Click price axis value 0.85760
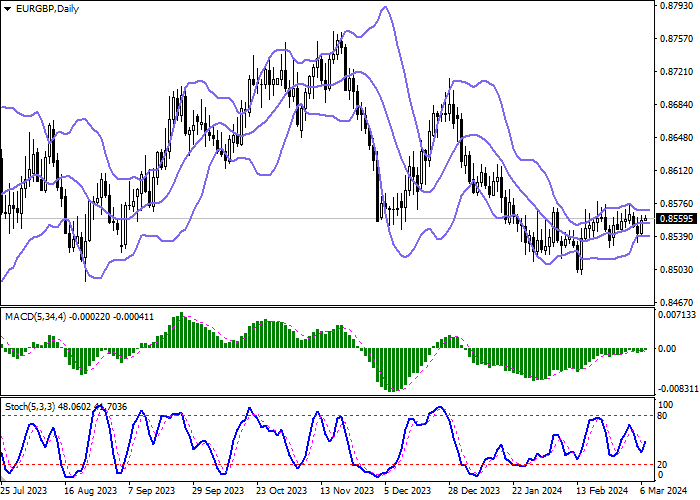700x500 pixels. (676, 204)
